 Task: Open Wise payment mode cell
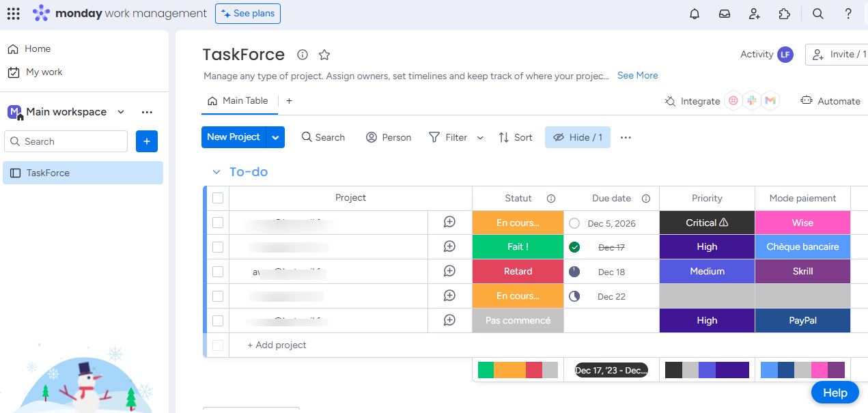[802, 223]
